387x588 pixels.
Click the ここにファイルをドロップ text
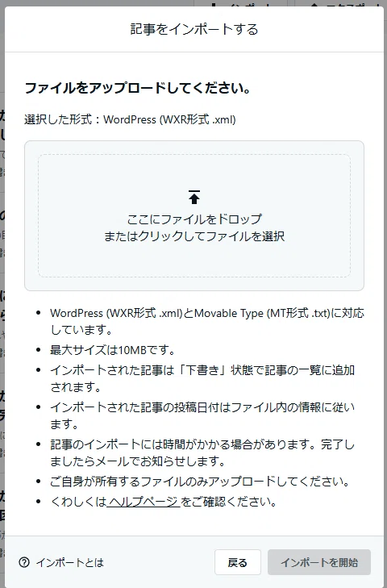tap(194, 219)
